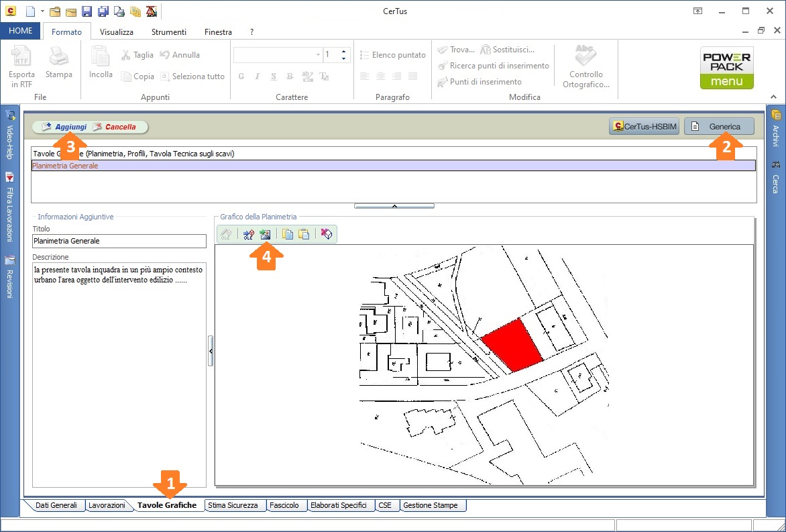Collapse the list panel with chevron handle

[394, 206]
